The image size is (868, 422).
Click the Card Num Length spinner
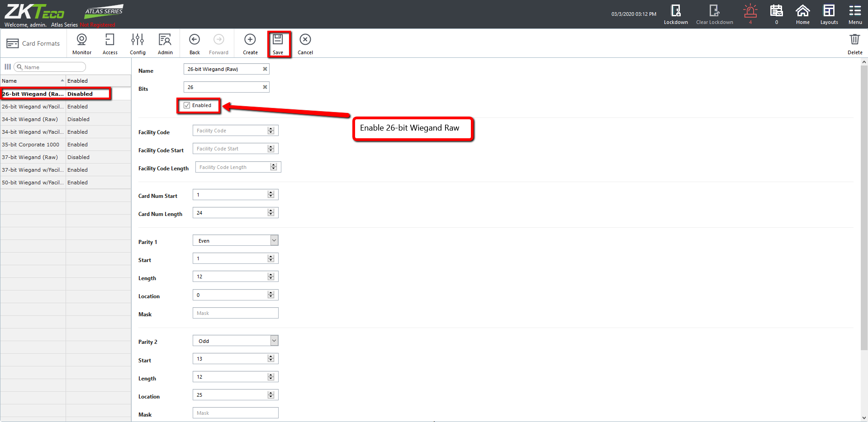tap(271, 213)
